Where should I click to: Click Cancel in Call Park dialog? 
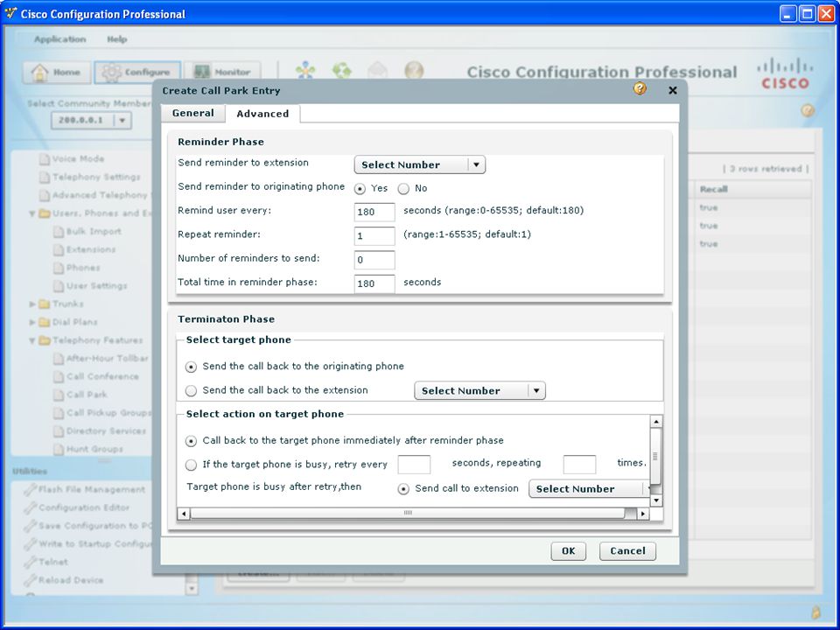pyautogui.click(x=627, y=551)
